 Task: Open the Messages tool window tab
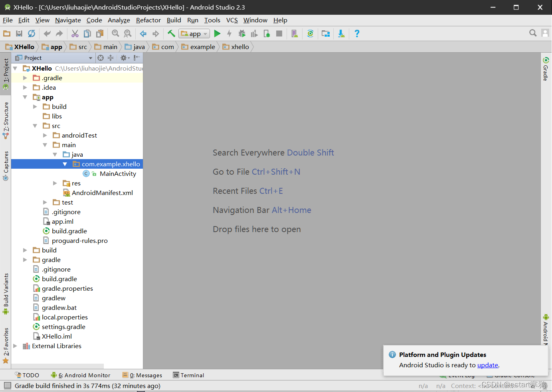click(x=142, y=375)
